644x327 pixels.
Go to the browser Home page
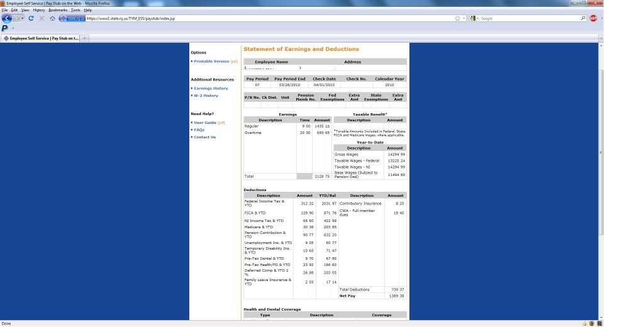click(x=52, y=18)
